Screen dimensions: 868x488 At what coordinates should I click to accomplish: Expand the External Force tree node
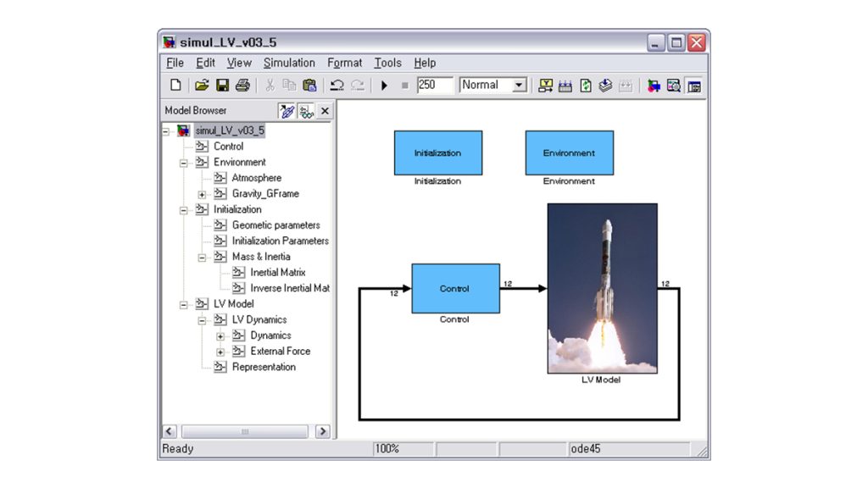click(220, 352)
